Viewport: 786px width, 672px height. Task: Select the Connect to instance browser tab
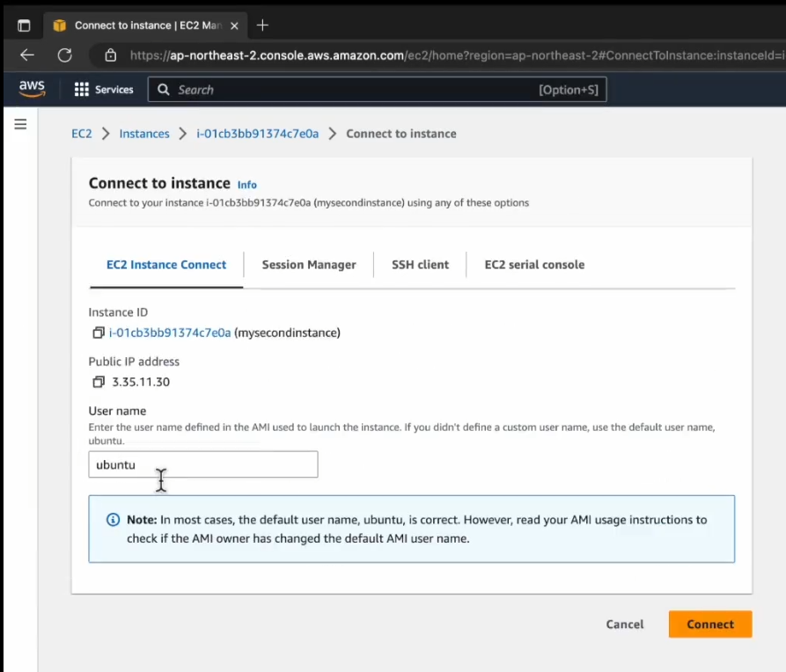point(145,26)
